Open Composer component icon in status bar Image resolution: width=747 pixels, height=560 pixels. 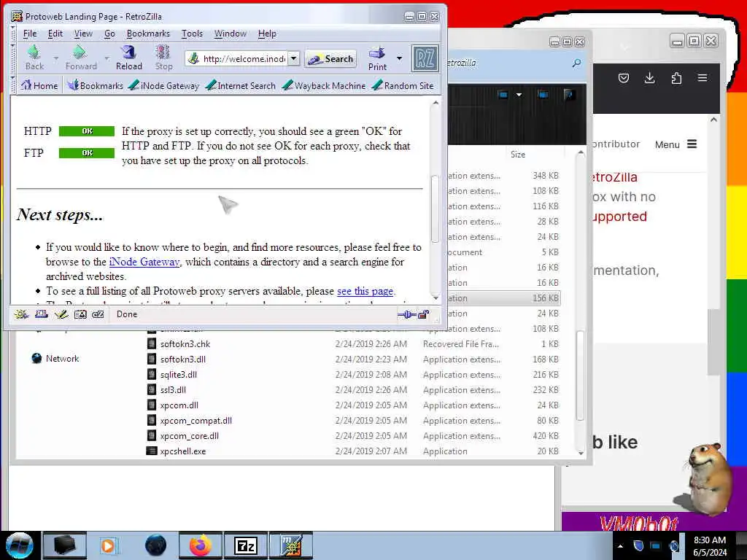pos(61,314)
